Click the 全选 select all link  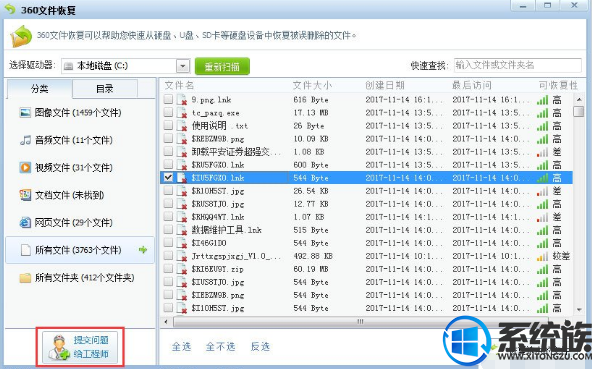[x=182, y=347]
